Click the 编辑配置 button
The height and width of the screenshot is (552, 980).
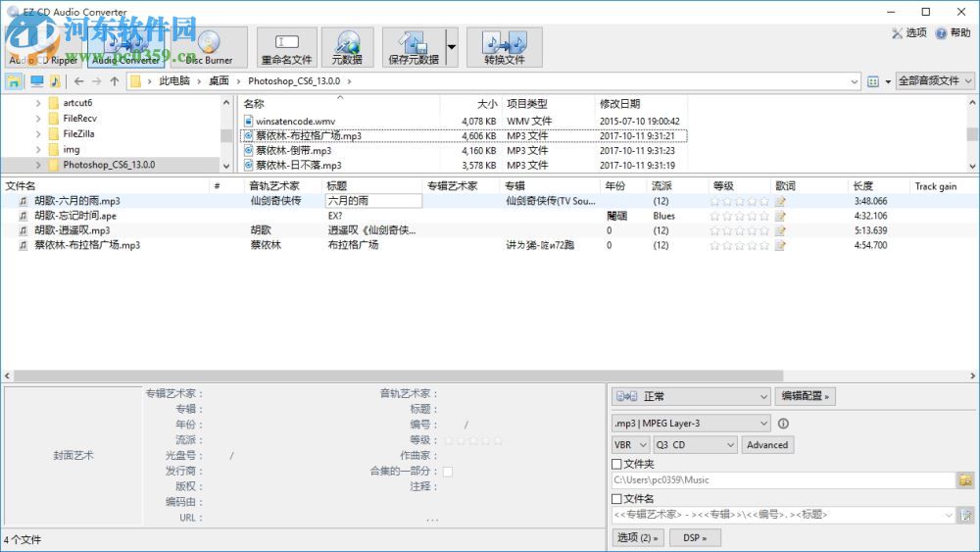[805, 396]
